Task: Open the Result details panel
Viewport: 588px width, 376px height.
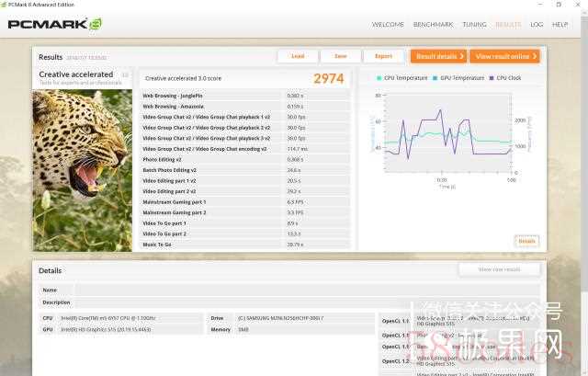Action: click(x=437, y=56)
